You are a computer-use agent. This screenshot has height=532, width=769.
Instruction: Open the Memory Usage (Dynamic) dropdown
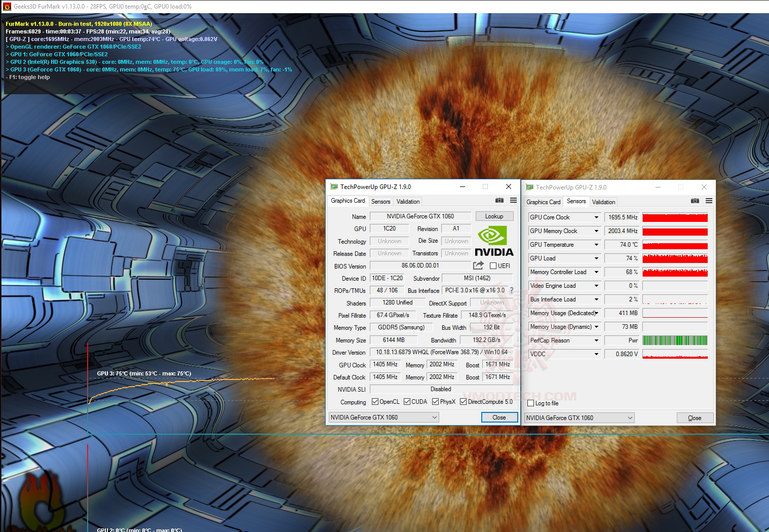pos(596,327)
